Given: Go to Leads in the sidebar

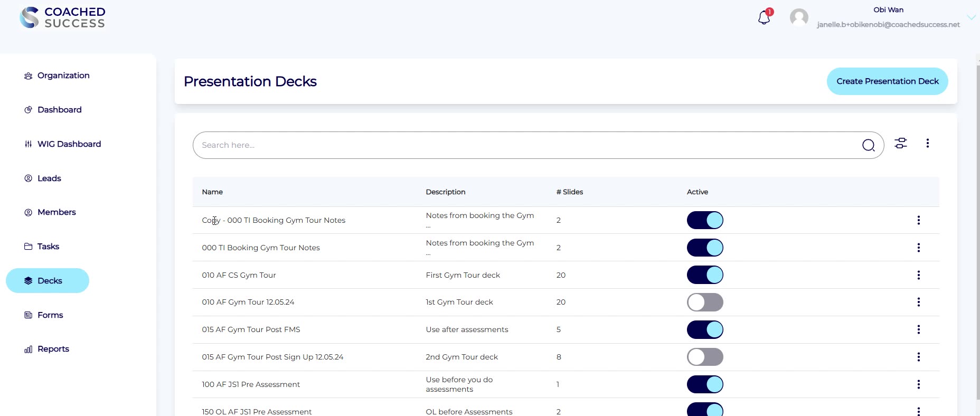Looking at the screenshot, I should [x=49, y=178].
